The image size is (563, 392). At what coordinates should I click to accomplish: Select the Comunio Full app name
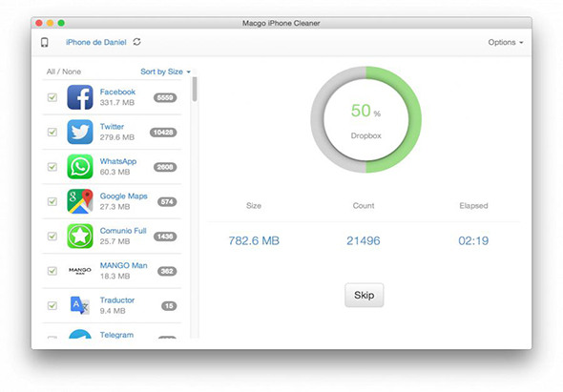click(x=123, y=231)
